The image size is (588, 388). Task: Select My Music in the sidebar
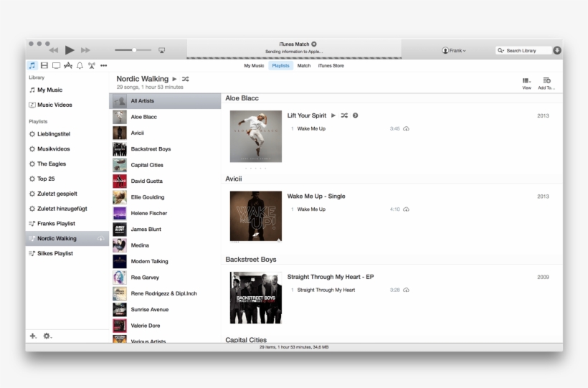pyautogui.click(x=67, y=90)
